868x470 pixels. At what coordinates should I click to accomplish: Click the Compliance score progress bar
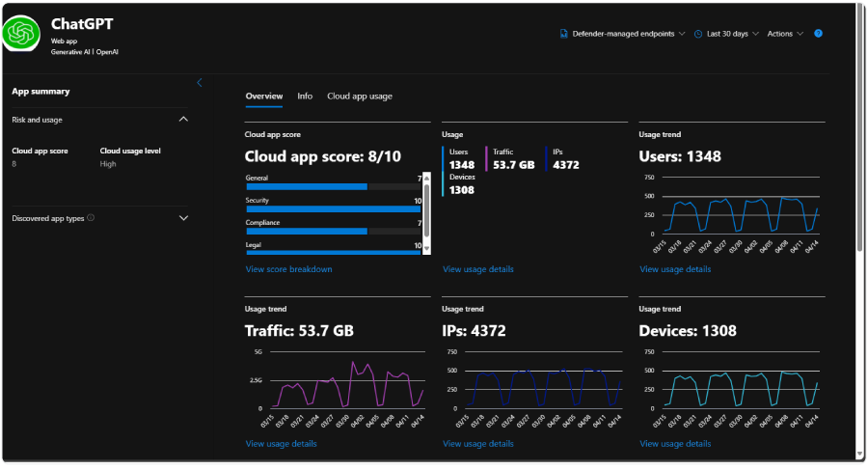point(334,231)
